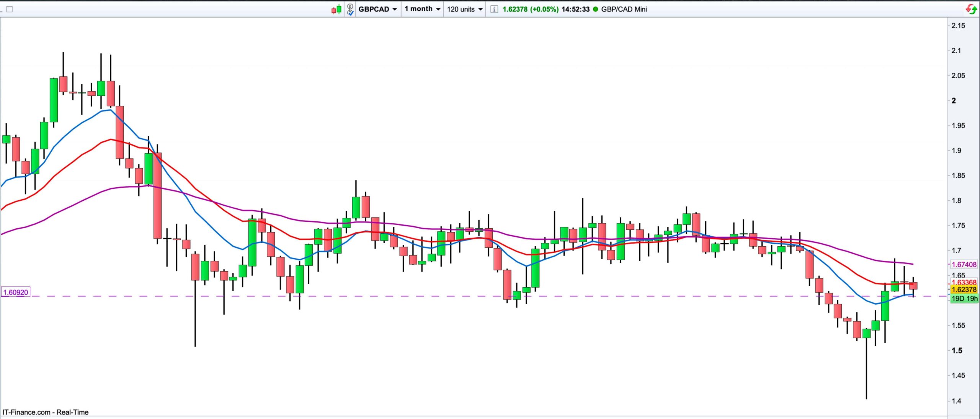Viewport: 980px width, 419px height.
Task: Click the 1.62378 (+0.05%) price quote
Action: click(530, 9)
